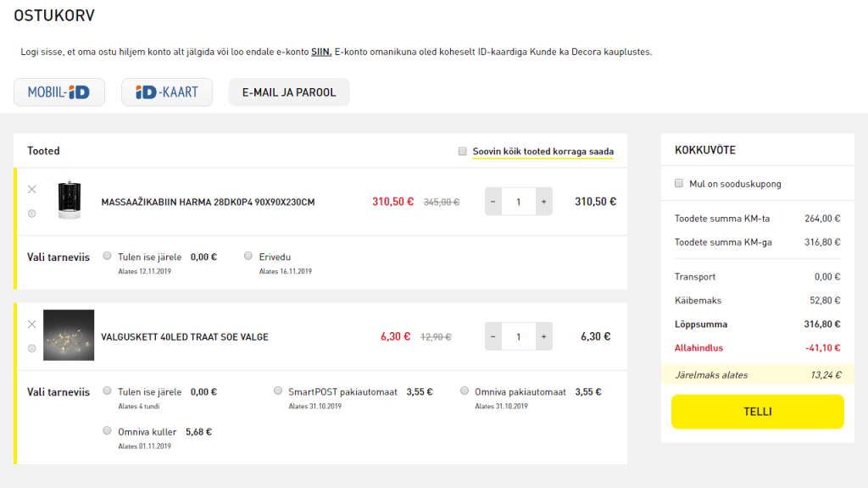Increase VALGUSKETT quantity with the plus button
The image size is (868, 488).
(543, 335)
